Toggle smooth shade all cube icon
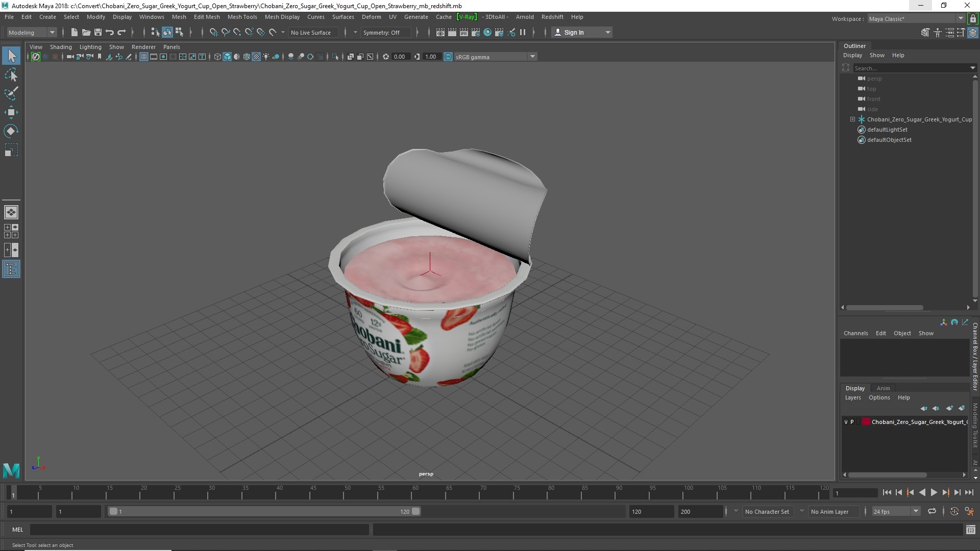 [x=227, y=57]
